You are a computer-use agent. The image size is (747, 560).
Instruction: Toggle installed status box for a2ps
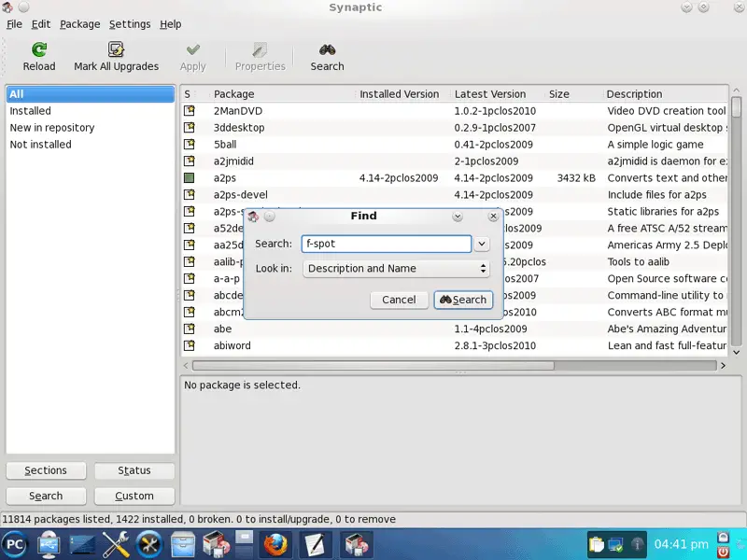[190, 178]
